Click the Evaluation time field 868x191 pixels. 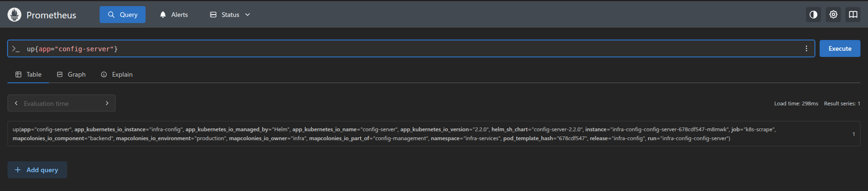(62, 103)
